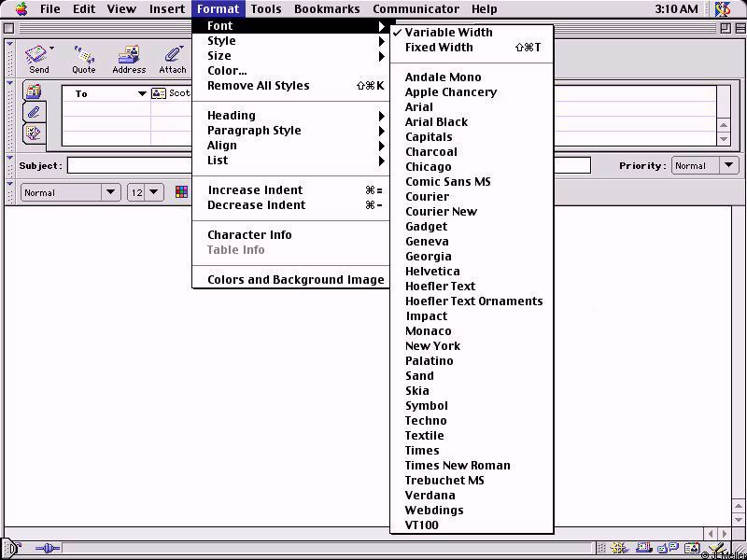
Task: Click the Send toolbar icon
Action: tap(37, 55)
